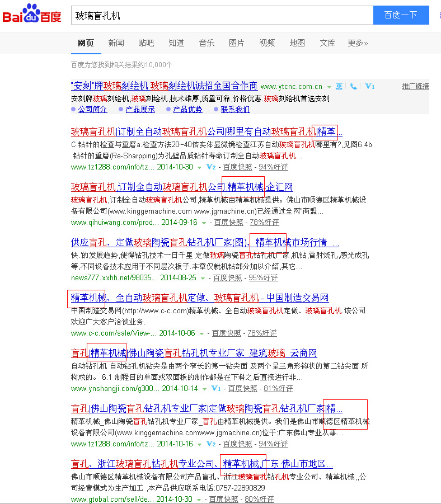Open the 中国制造交易网 result title
Screen dimensions: 441x504
pyautogui.click(x=200, y=298)
